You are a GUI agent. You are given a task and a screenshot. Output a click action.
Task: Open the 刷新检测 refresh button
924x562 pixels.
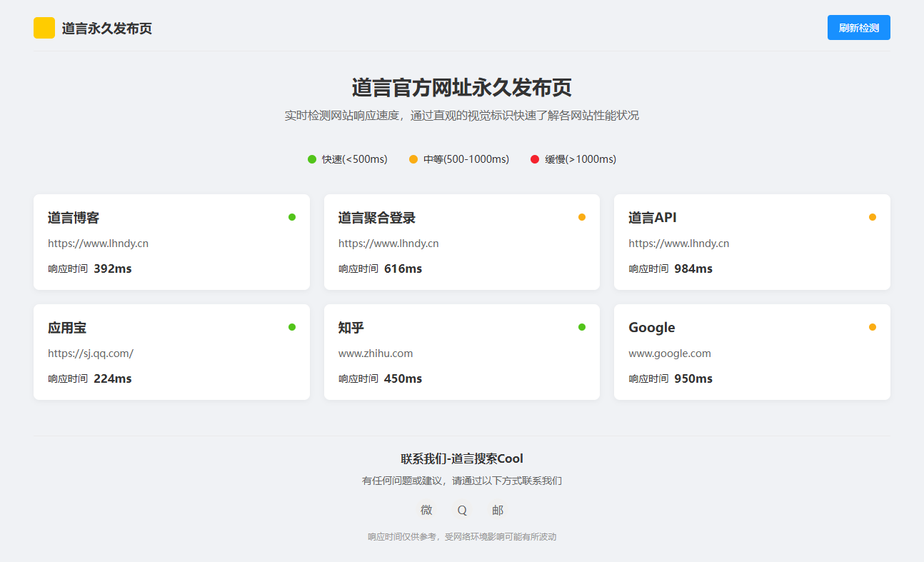pyautogui.click(x=858, y=27)
